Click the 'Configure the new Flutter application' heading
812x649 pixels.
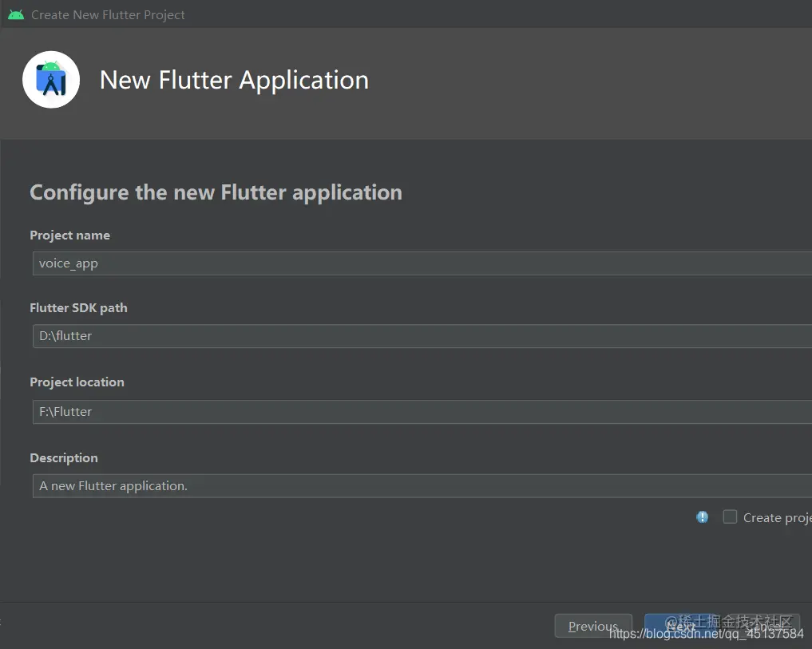[216, 192]
